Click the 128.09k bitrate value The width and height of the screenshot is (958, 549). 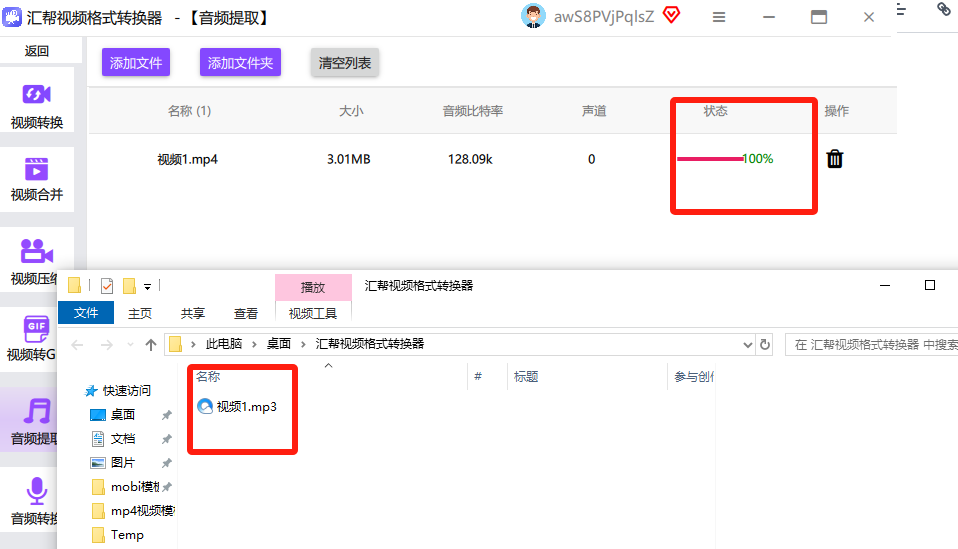(470, 159)
